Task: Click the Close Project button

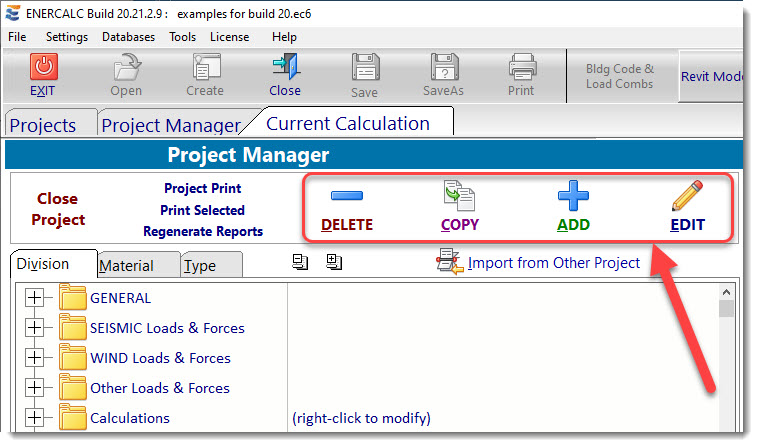Action: coord(58,209)
